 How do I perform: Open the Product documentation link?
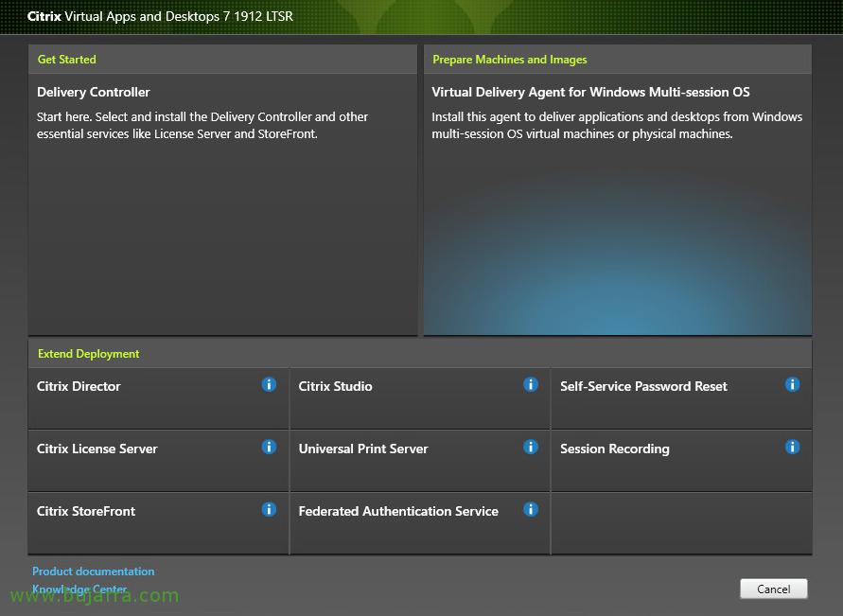point(93,572)
